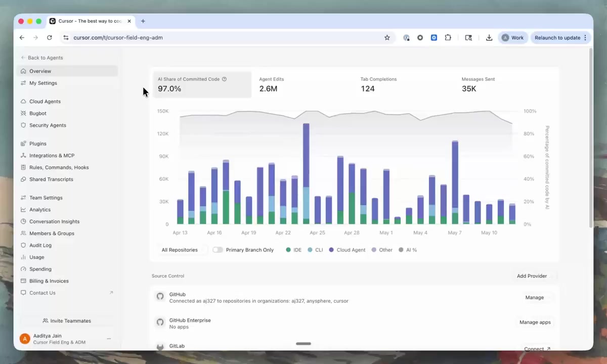Toggle the Primary Branch Only switch
The height and width of the screenshot is (364, 607).
coord(218,250)
